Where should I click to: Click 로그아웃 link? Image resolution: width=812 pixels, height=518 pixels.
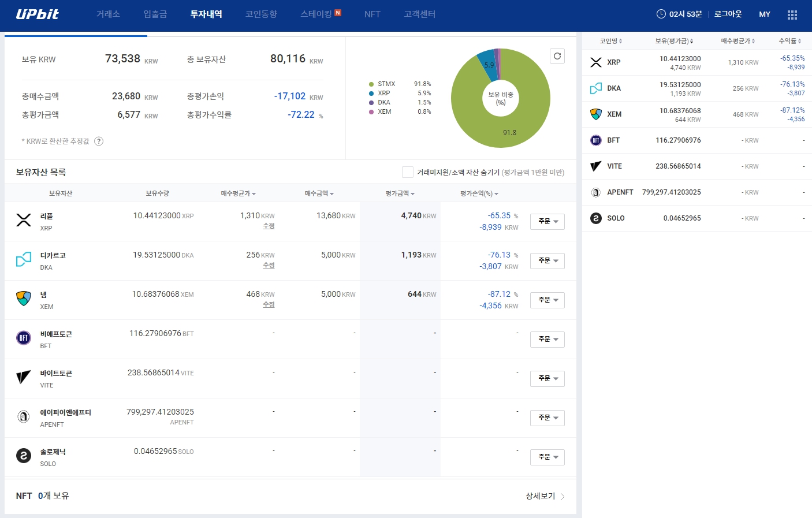(728, 14)
